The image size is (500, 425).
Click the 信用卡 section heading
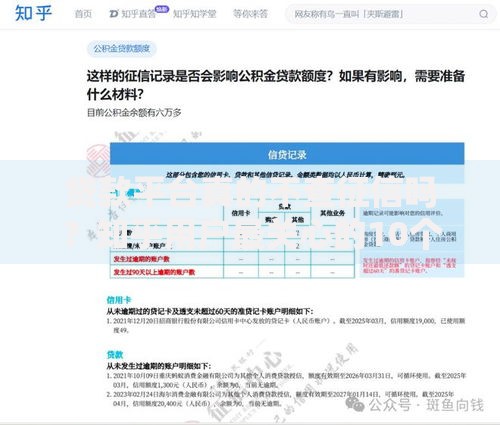tap(119, 300)
